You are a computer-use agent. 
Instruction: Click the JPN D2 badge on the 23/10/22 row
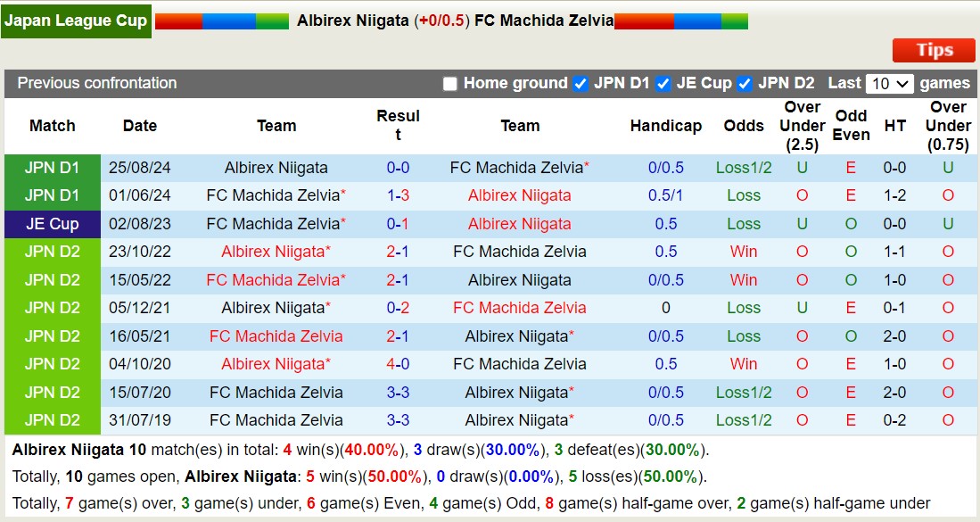52,251
